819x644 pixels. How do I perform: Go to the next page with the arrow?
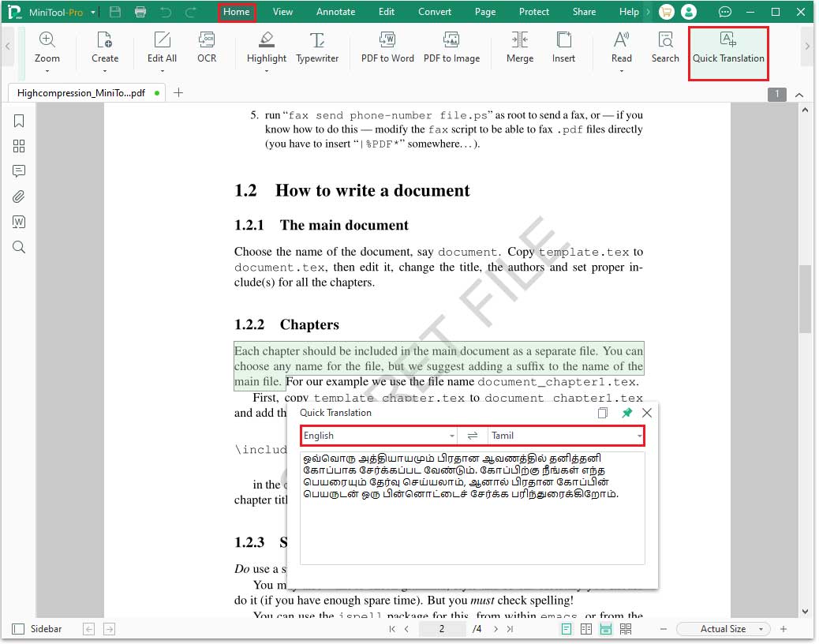[495, 629]
